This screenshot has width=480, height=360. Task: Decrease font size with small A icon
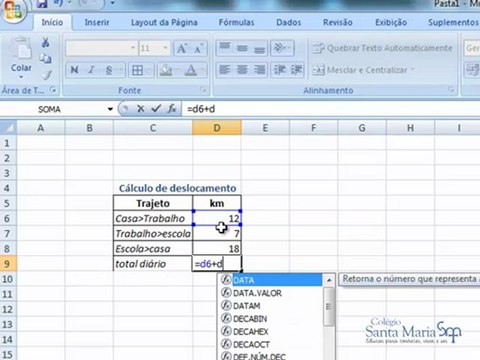pos(199,49)
